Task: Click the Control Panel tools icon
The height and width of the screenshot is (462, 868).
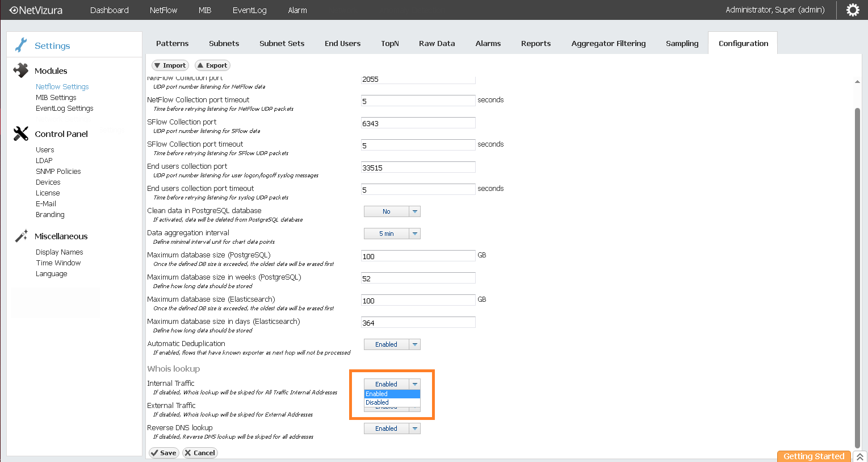Action: coord(21,134)
